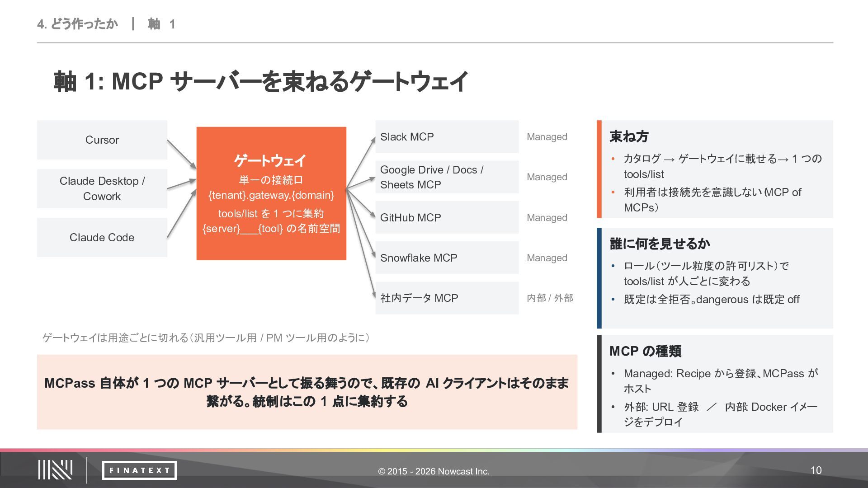
Task: Click the 単一の接続口 line in orange box
Action: point(271,180)
